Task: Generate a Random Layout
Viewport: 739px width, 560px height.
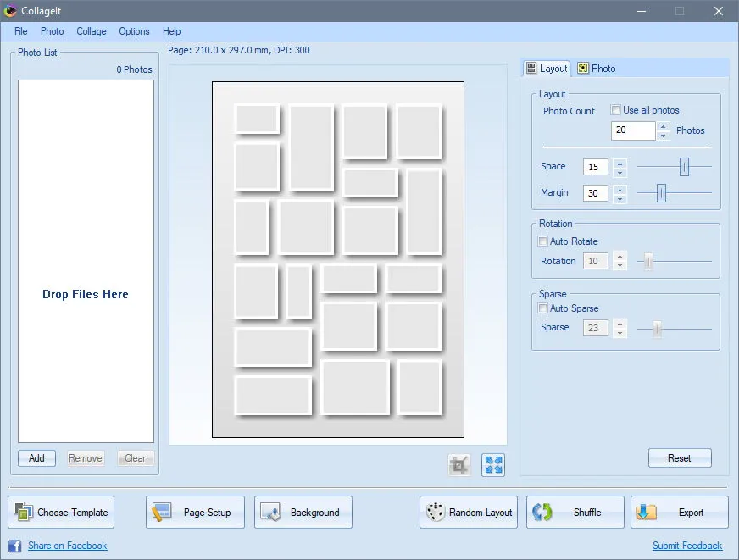Action: pos(469,512)
